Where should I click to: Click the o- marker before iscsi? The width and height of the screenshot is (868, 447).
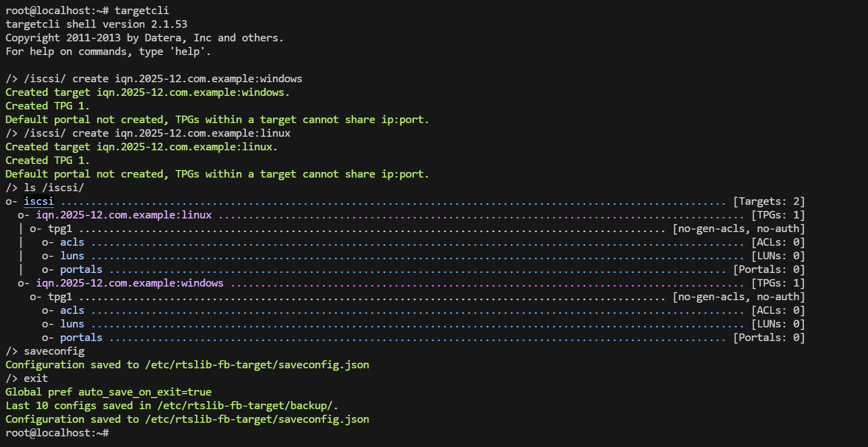click(12, 201)
